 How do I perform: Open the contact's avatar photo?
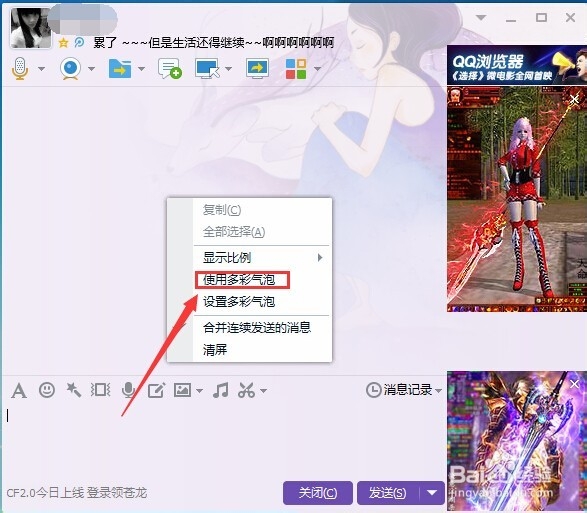coord(31,28)
